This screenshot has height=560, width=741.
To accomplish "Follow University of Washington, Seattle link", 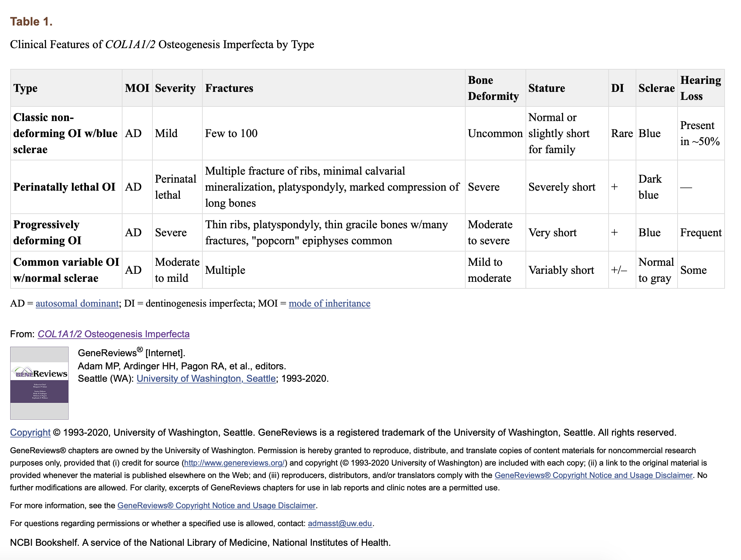I will 206,378.
